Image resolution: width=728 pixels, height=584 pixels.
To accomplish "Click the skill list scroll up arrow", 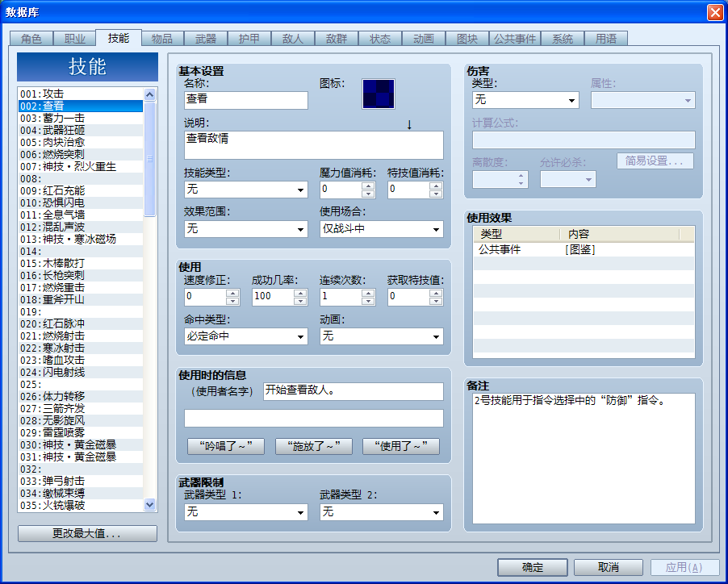I will click(149, 94).
